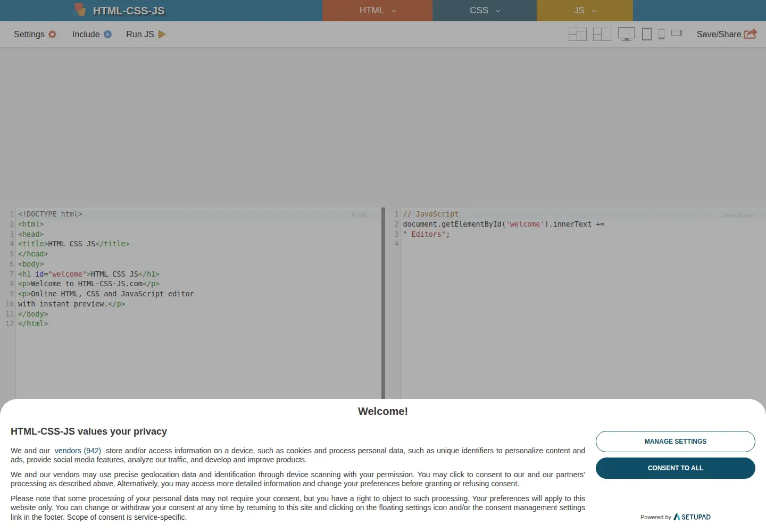This screenshot has height=532, width=766.
Task: Click Manage Settings button
Action: click(x=675, y=442)
